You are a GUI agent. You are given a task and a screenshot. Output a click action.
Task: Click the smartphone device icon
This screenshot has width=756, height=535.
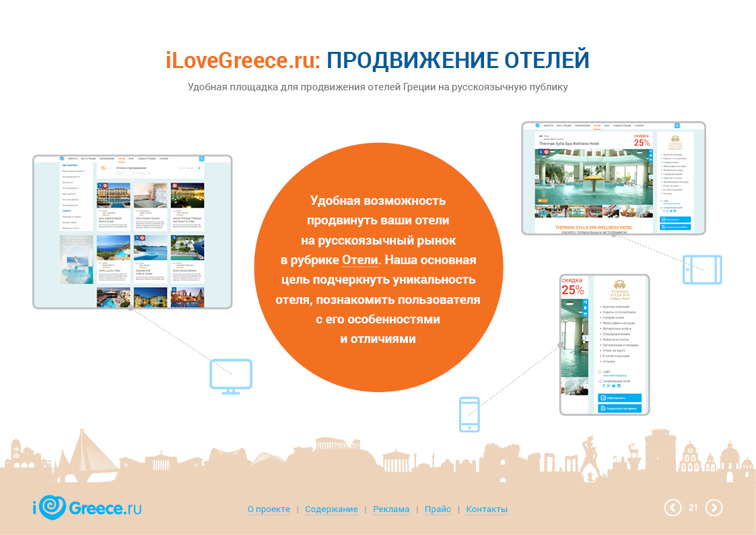pyautogui.click(x=469, y=414)
